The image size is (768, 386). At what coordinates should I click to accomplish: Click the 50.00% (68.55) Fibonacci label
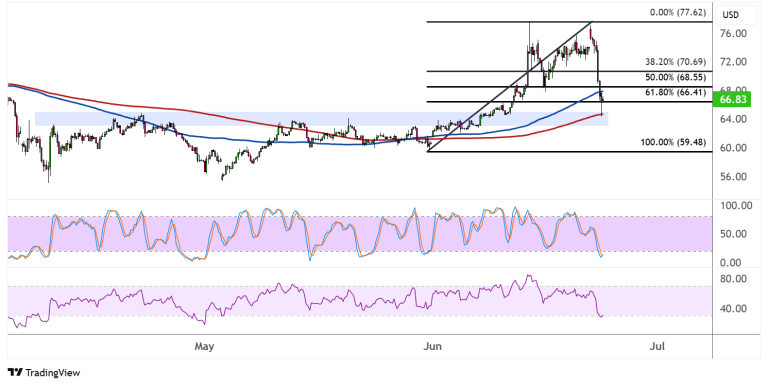pyautogui.click(x=675, y=77)
